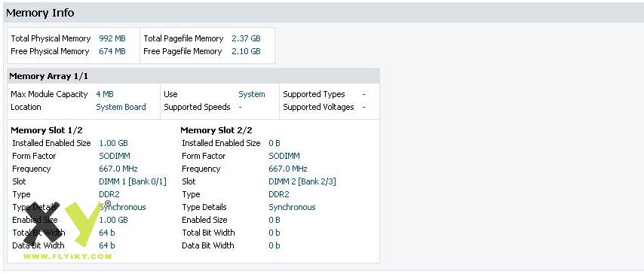Select Slot 2 Data Bit Width 0 b
This screenshot has width=644, height=274.
point(274,245)
